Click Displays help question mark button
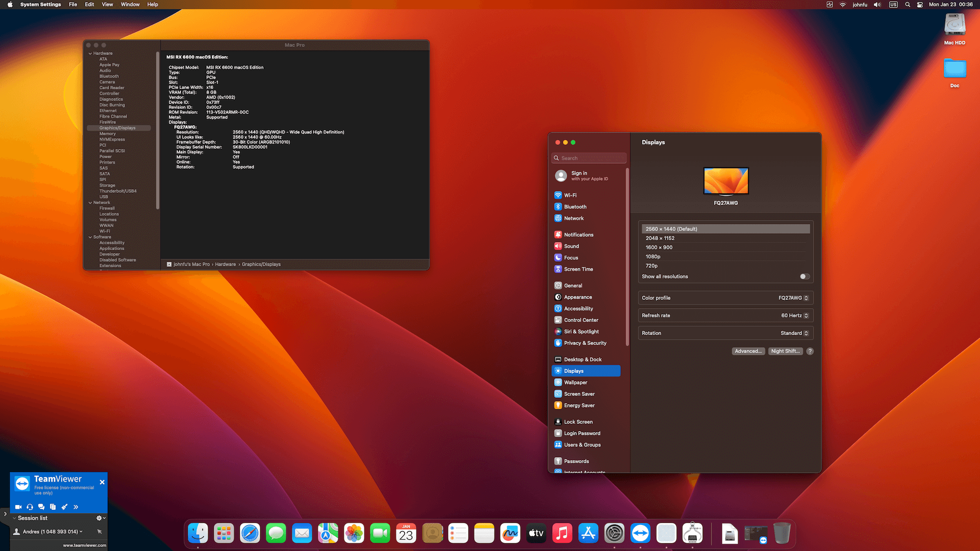The height and width of the screenshot is (551, 980). point(810,352)
